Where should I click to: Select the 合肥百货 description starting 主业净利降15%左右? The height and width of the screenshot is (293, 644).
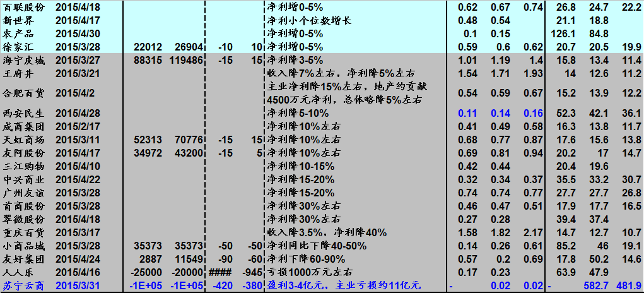(348, 93)
